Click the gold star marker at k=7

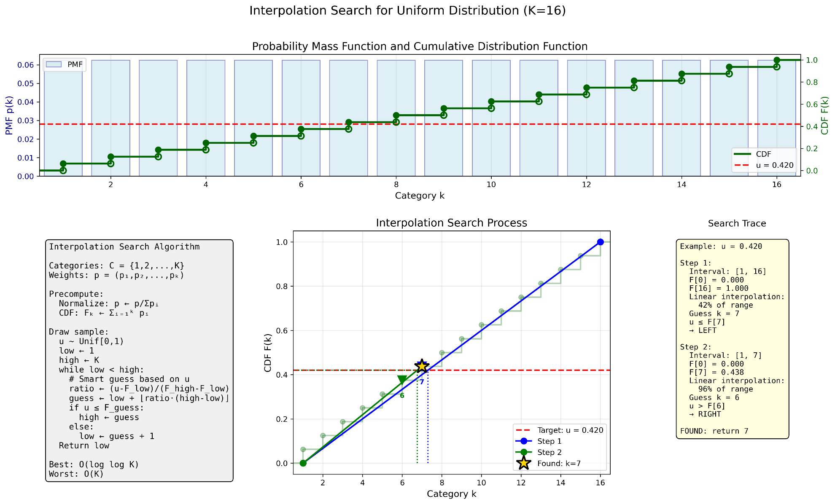tap(422, 366)
